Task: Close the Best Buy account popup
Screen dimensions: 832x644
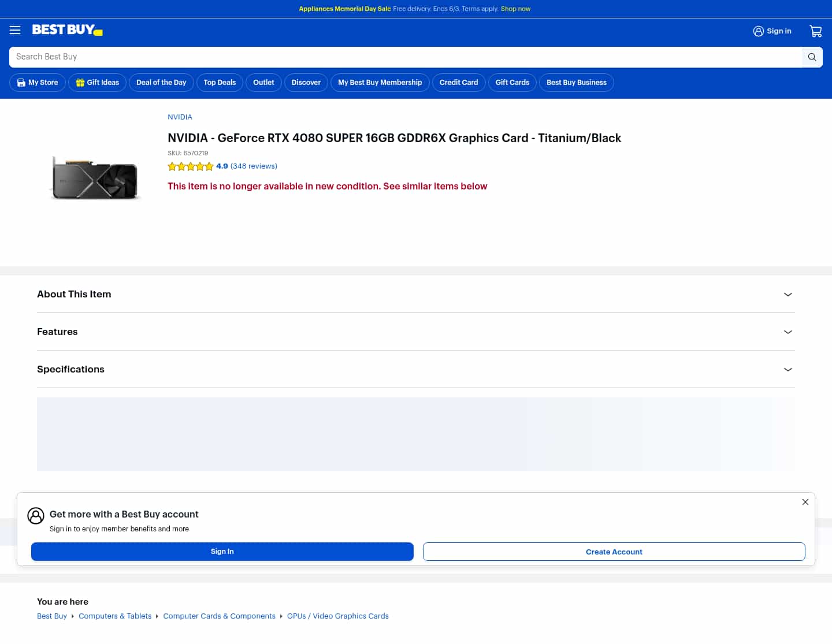Action: point(805,502)
